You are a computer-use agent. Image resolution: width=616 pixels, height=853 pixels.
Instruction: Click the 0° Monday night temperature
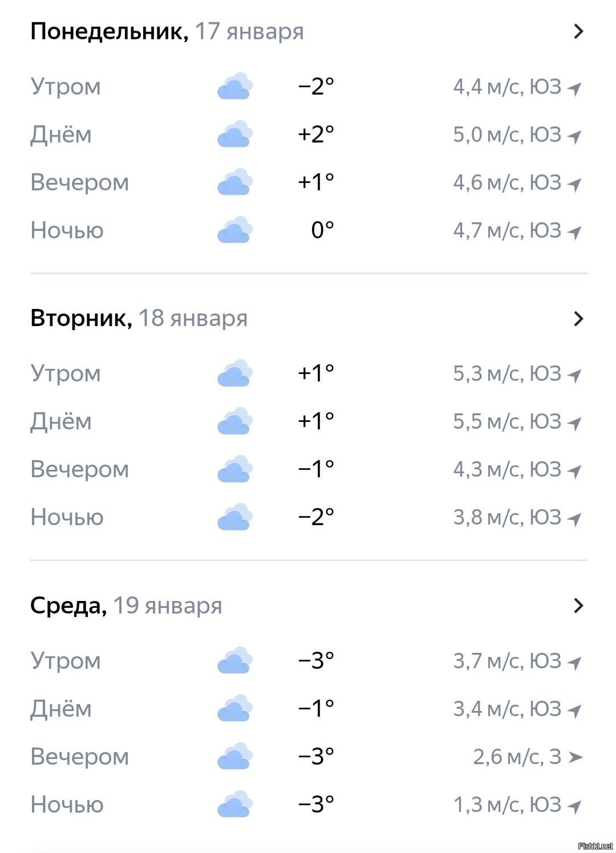click(322, 230)
